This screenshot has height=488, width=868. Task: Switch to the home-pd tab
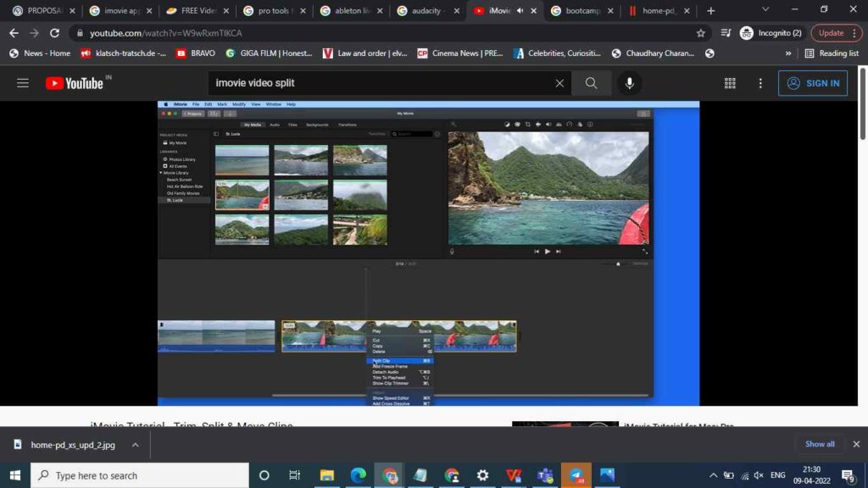pyautogui.click(x=659, y=10)
